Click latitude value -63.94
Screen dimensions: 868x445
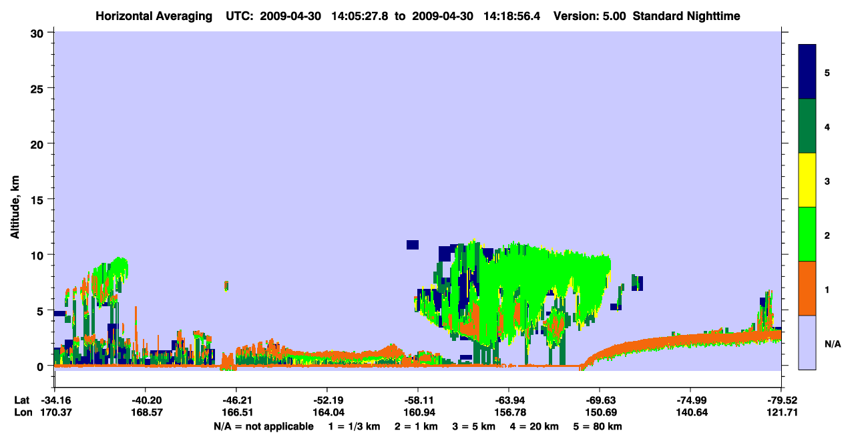click(x=509, y=400)
